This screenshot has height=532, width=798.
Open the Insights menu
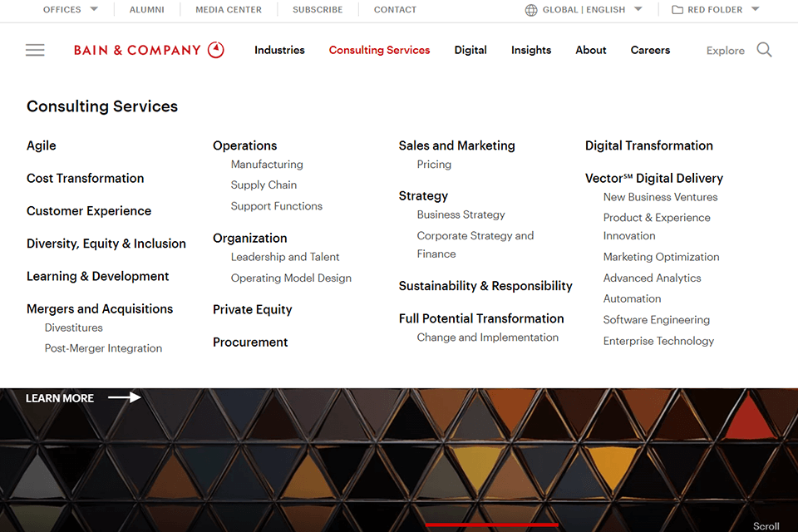coord(531,50)
